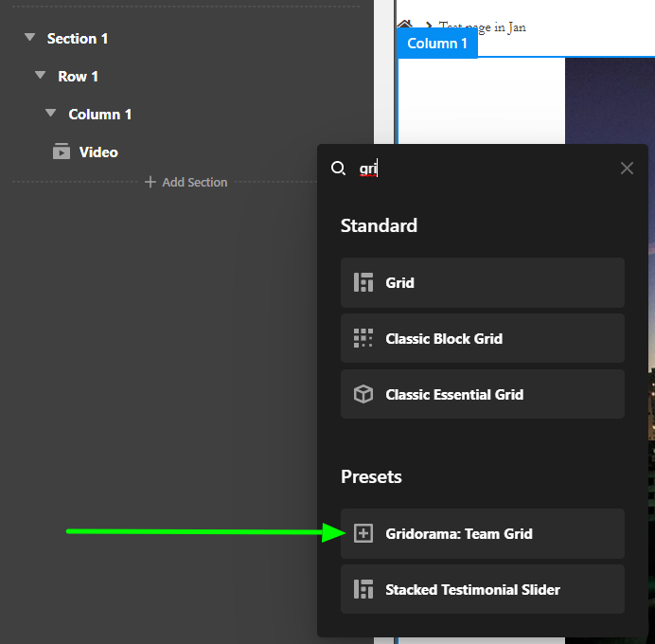Image resolution: width=655 pixels, height=644 pixels.
Task: Collapse the Row 1 tree node
Action: (41, 75)
